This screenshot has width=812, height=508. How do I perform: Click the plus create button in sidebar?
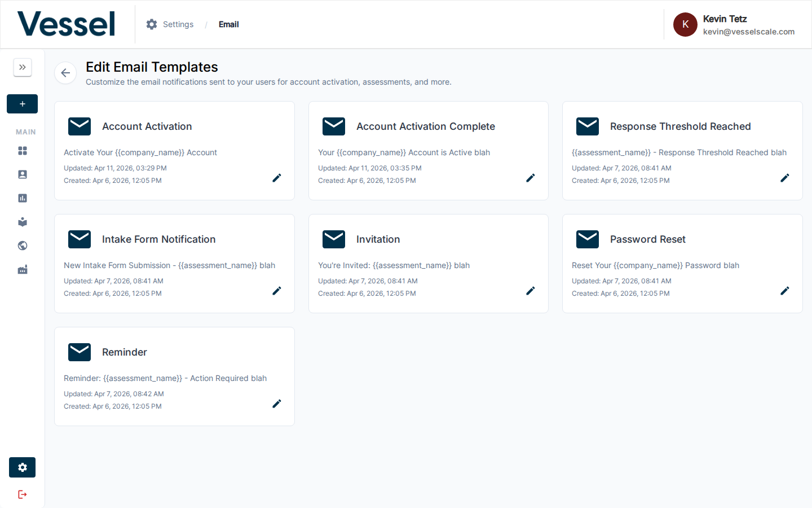coord(23,104)
